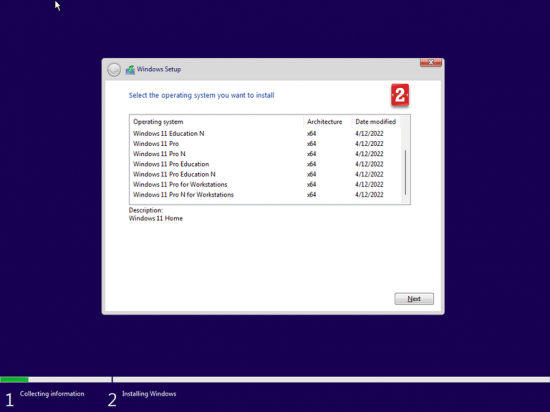Click the green installation progress bar
The image size is (550, 412).
click(14, 379)
